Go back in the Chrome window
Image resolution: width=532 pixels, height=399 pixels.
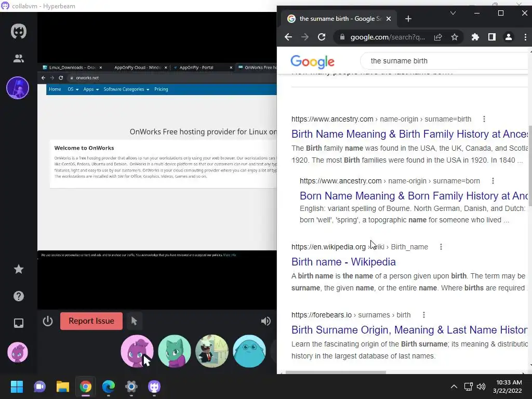coord(288,37)
